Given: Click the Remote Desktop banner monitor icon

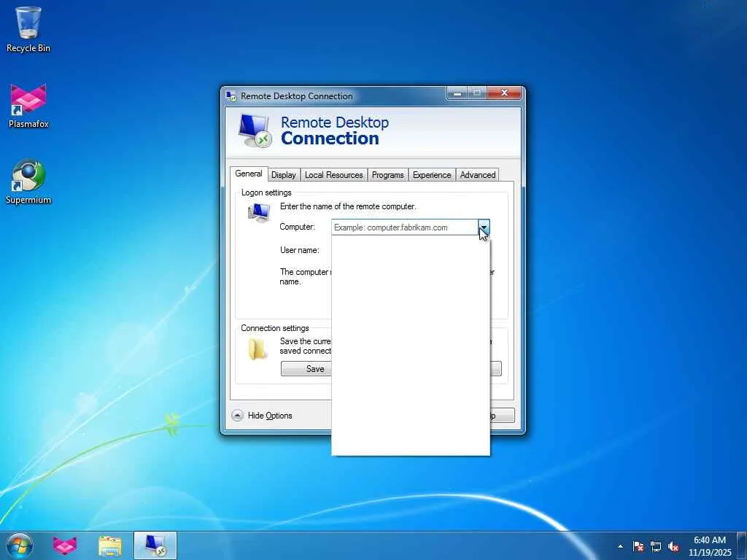Looking at the screenshot, I should (255, 131).
